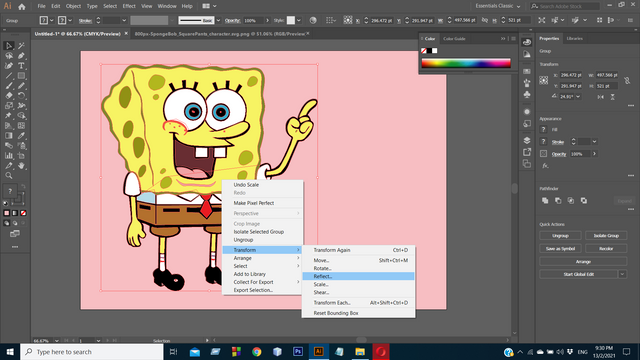Image resolution: width=640 pixels, height=360 pixels.
Task: Open arrange documents dropdown in menu bar
Action: [x=209, y=6]
